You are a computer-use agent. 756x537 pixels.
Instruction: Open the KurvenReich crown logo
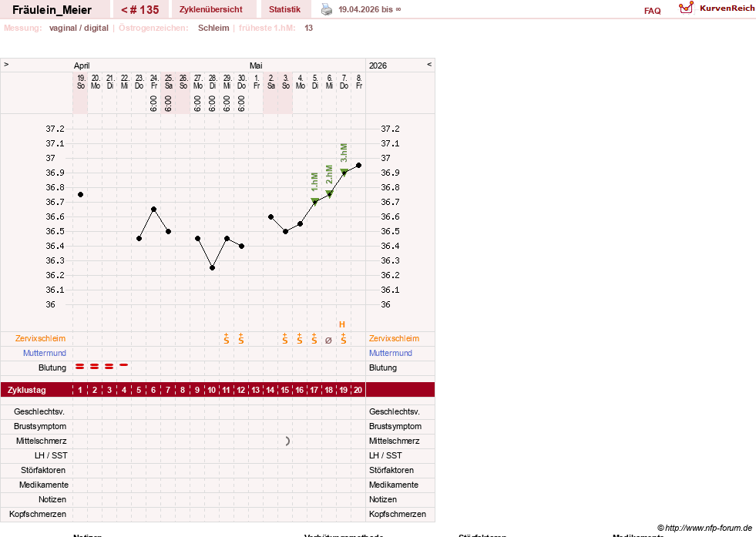(686, 8)
